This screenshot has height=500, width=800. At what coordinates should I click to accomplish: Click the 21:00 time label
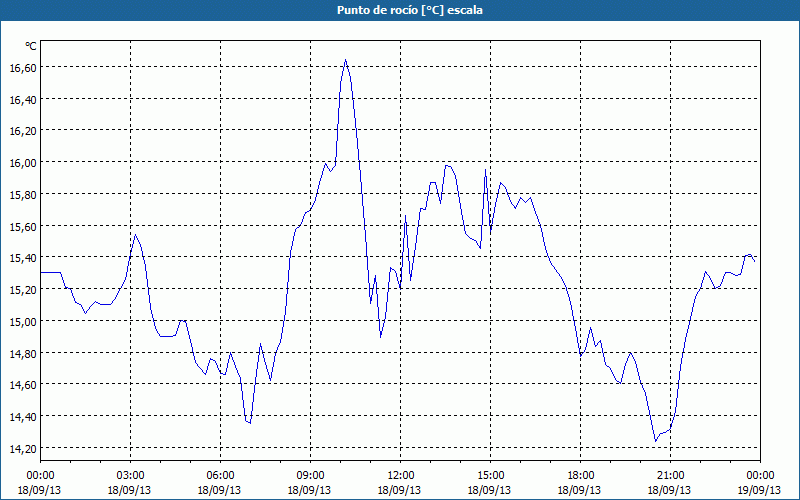pyautogui.click(x=670, y=476)
